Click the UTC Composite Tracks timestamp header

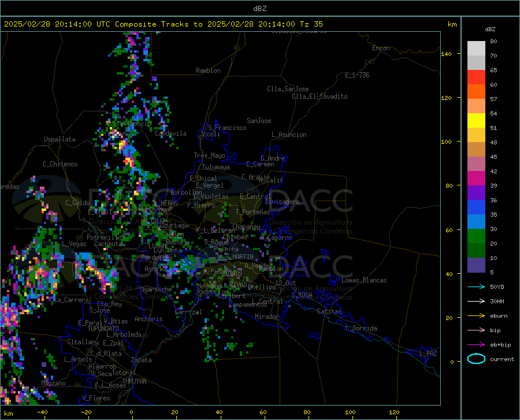pos(163,24)
